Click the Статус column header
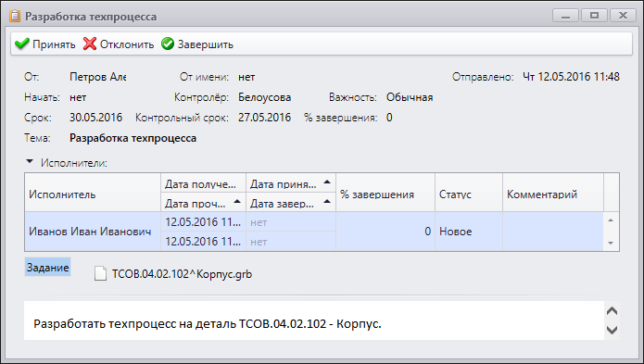 click(x=469, y=193)
